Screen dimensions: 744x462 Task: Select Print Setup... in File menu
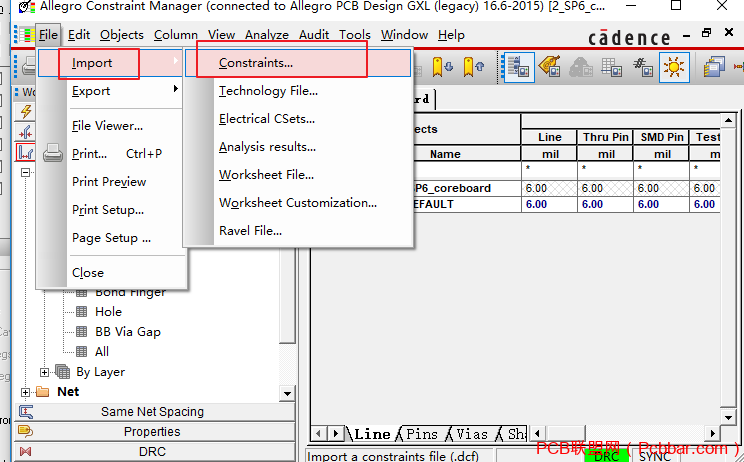tap(110, 210)
